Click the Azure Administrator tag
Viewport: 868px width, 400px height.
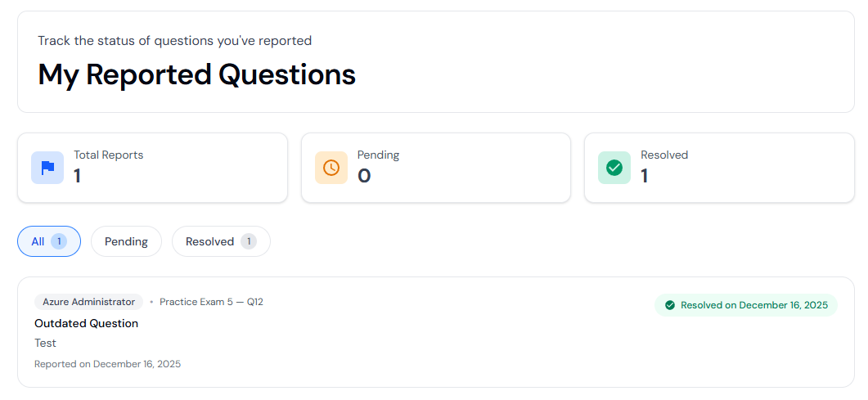point(88,302)
